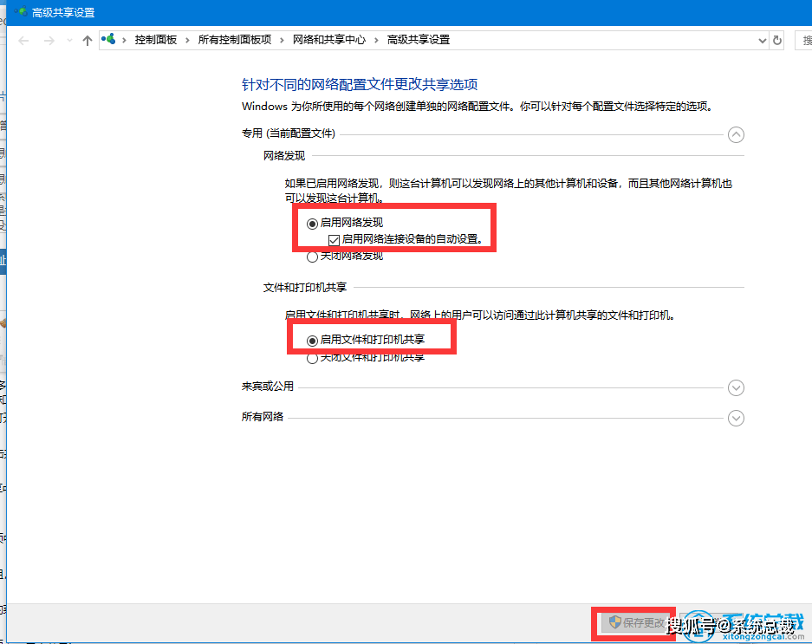Click 高级共享设置 breadcrumb
Screen dimensions: 812x644
419,40
